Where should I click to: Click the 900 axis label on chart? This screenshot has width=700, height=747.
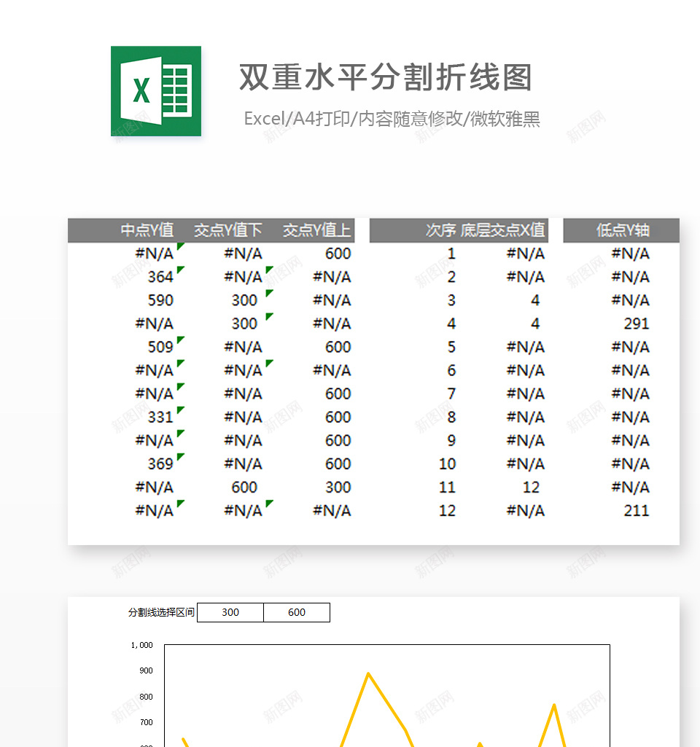146,670
